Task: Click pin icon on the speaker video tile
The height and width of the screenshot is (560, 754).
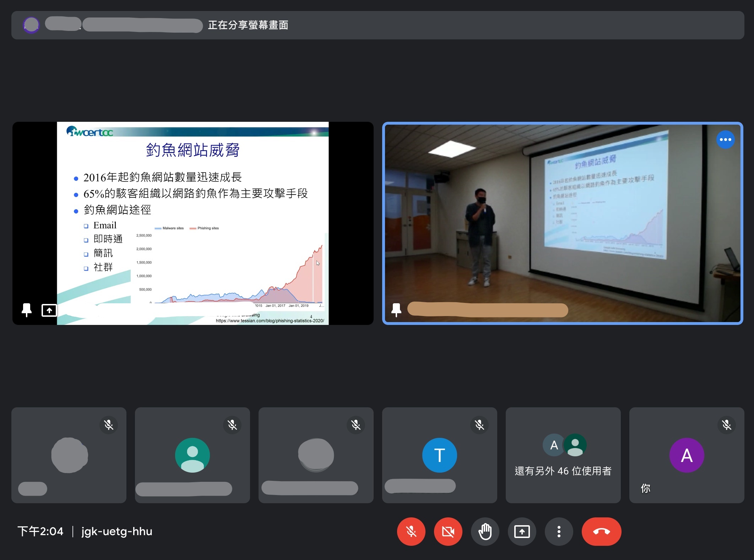Action: [396, 310]
